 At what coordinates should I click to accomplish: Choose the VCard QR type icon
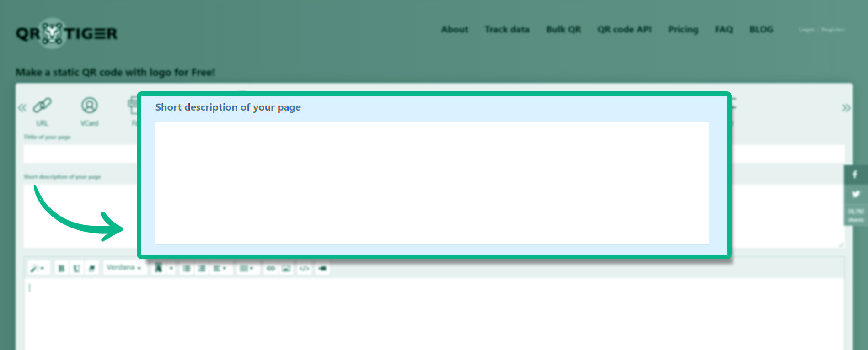tap(89, 106)
